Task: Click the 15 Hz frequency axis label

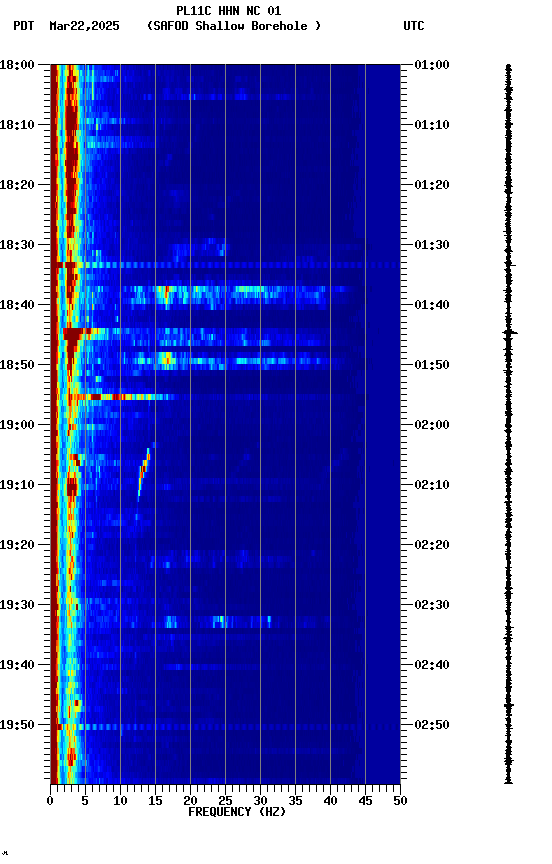Action: pos(155,801)
